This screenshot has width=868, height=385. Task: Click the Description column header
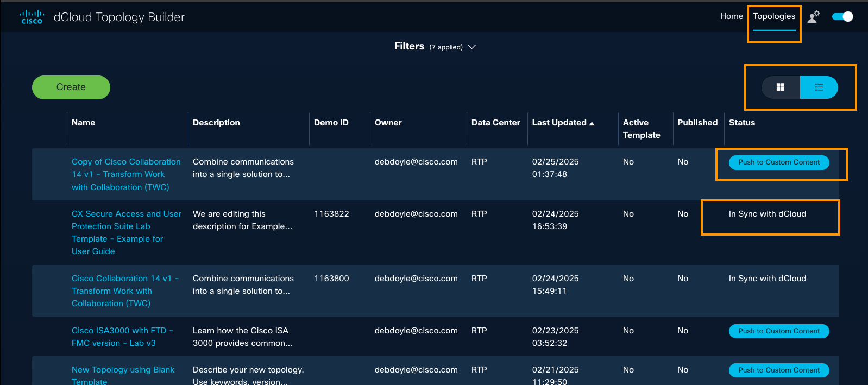coord(216,123)
